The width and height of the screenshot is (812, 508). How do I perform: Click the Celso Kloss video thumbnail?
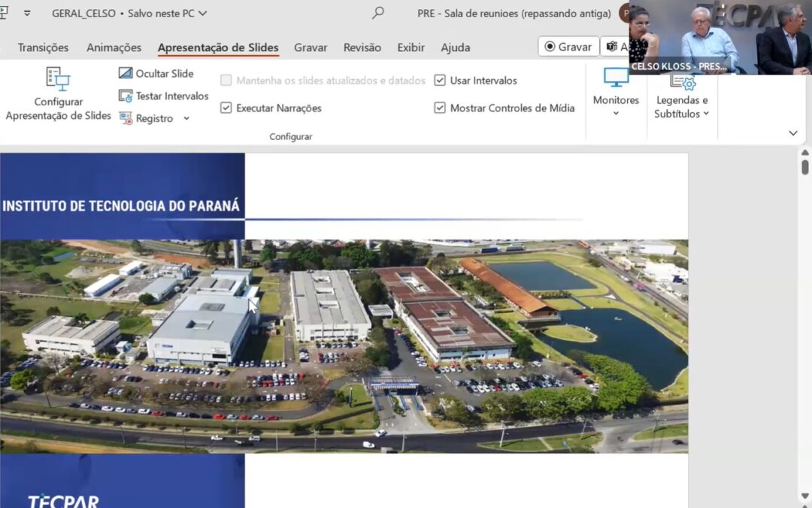(x=720, y=38)
